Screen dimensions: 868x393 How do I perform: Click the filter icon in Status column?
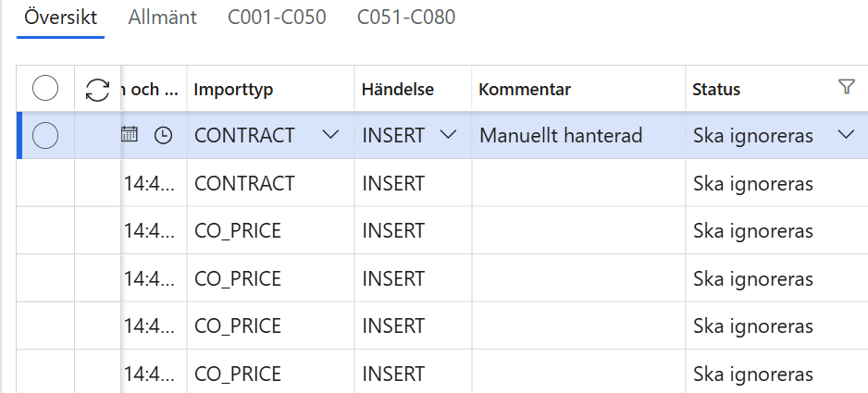(846, 87)
